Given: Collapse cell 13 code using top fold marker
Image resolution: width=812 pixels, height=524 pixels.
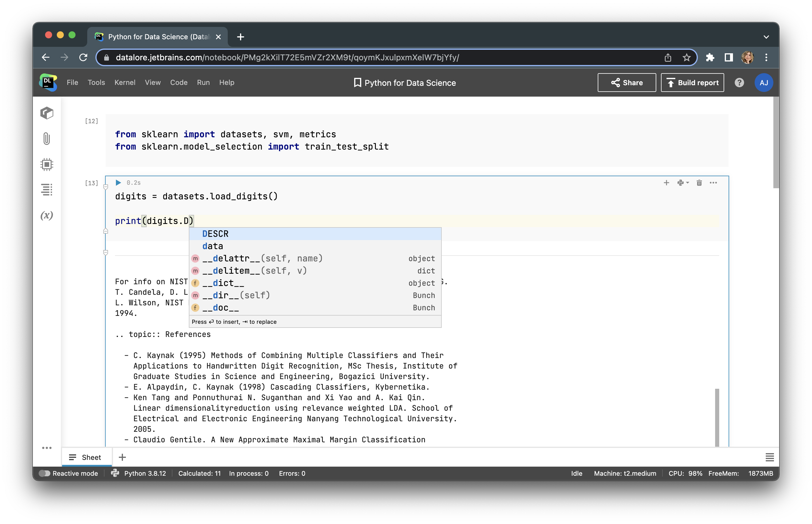Looking at the screenshot, I should point(106,187).
